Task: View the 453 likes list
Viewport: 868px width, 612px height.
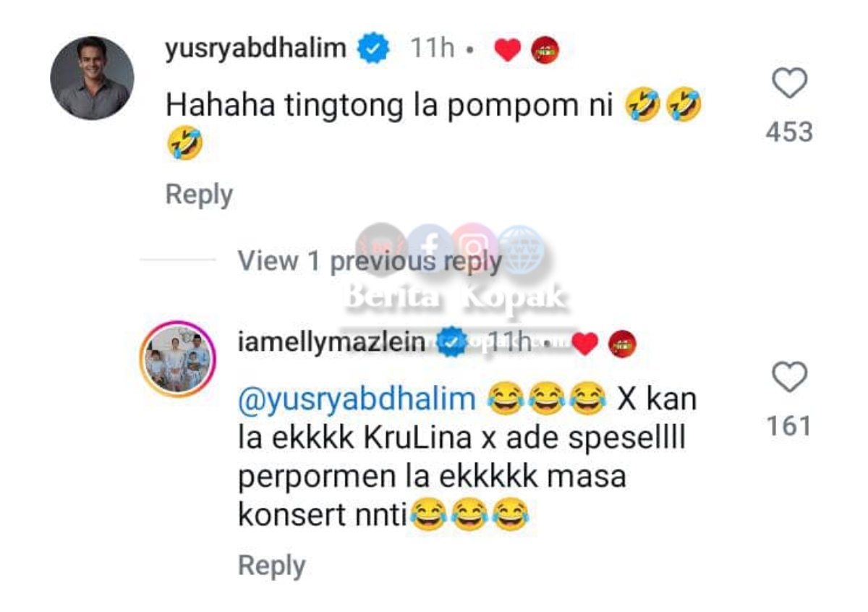Action: 789,132
